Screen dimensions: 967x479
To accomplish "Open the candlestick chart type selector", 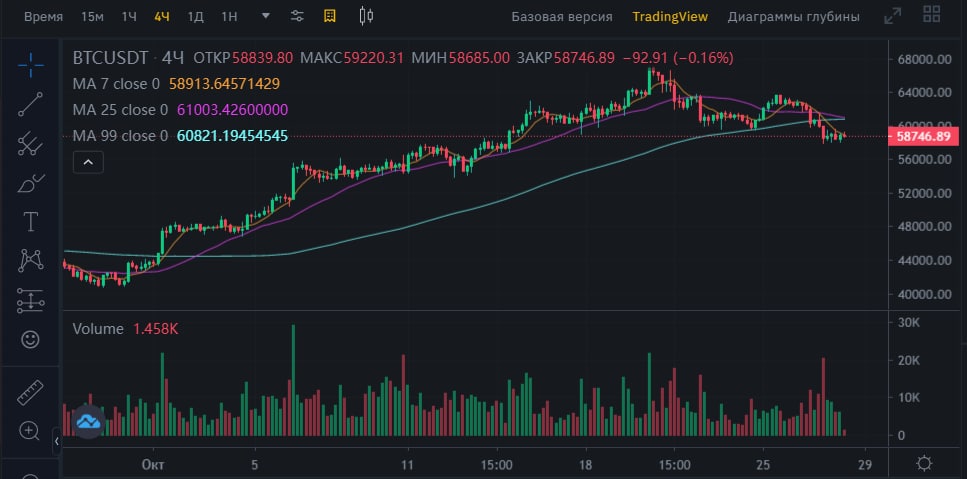I will coord(366,16).
